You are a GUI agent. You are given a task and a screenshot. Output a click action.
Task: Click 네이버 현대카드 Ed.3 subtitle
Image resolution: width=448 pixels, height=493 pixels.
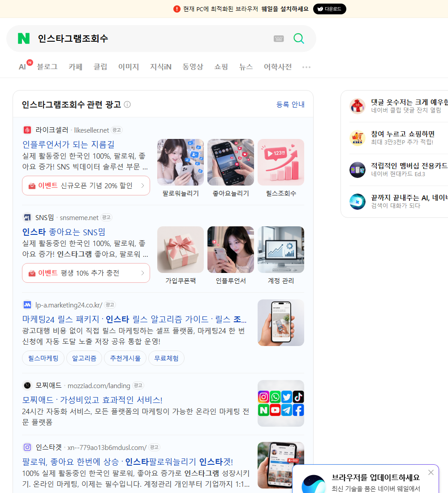pyautogui.click(x=398, y=174)
